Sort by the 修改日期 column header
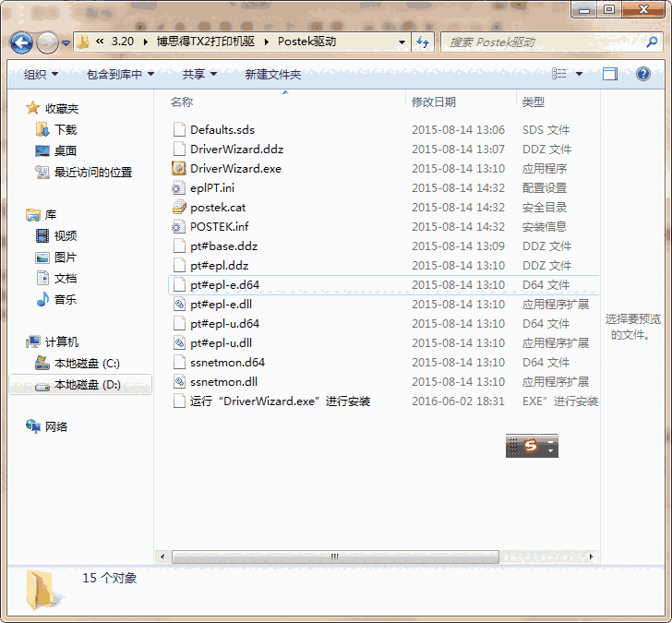 tap(433, 102)
